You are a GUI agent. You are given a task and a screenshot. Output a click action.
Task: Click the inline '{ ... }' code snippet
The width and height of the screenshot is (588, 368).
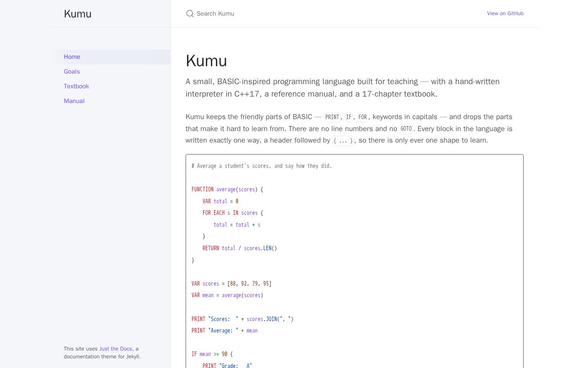pos(343,141)
